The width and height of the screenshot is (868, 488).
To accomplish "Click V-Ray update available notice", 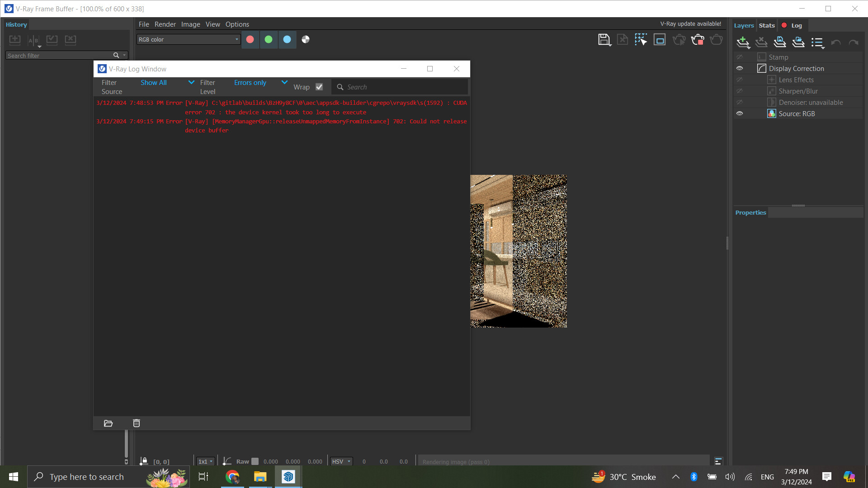I will pyautogui.click(x=690, y=24).
